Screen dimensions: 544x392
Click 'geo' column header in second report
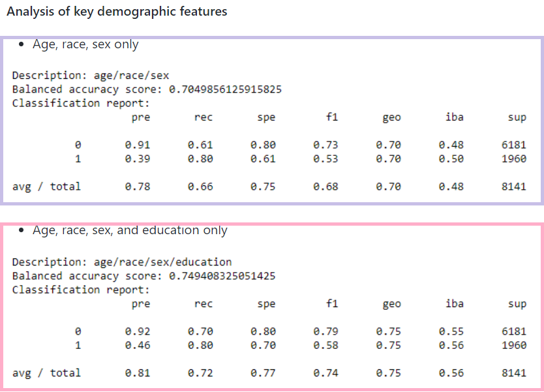(x=391, y=304)
